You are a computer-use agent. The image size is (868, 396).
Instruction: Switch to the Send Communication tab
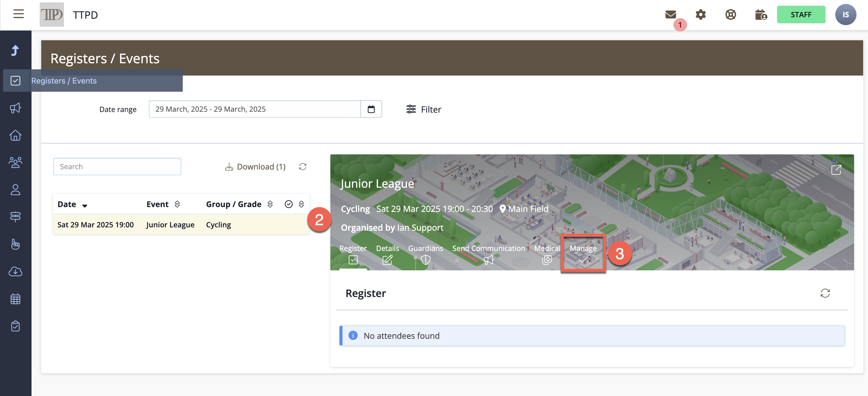(489, 254)
